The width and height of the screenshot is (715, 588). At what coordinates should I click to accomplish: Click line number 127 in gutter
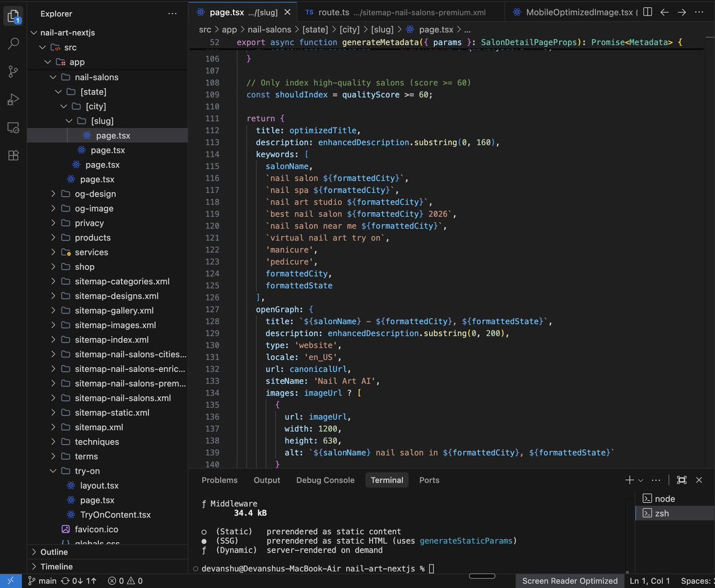(x=212, y=309)
